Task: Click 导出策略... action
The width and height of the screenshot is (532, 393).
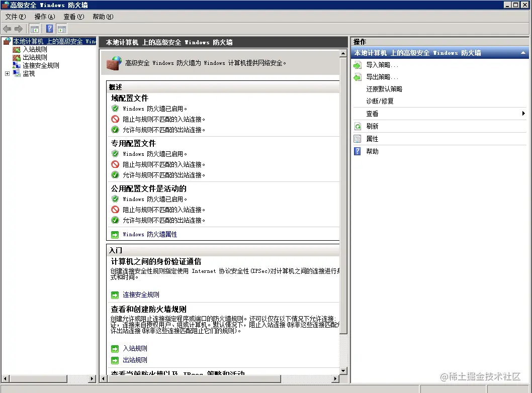Action: click(382, 77)
